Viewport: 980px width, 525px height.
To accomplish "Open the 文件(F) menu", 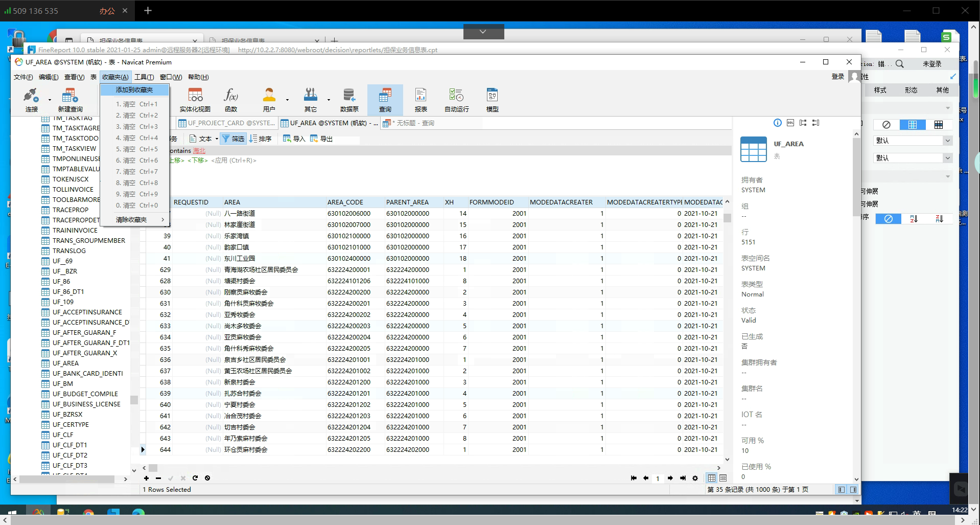I will (23, 77).
